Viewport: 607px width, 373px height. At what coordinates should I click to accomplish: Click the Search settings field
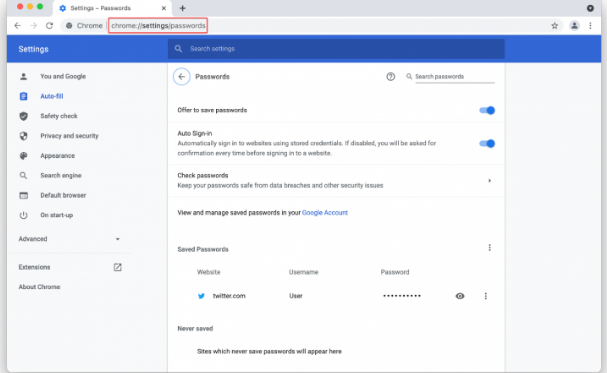click(x=336, y=49)
